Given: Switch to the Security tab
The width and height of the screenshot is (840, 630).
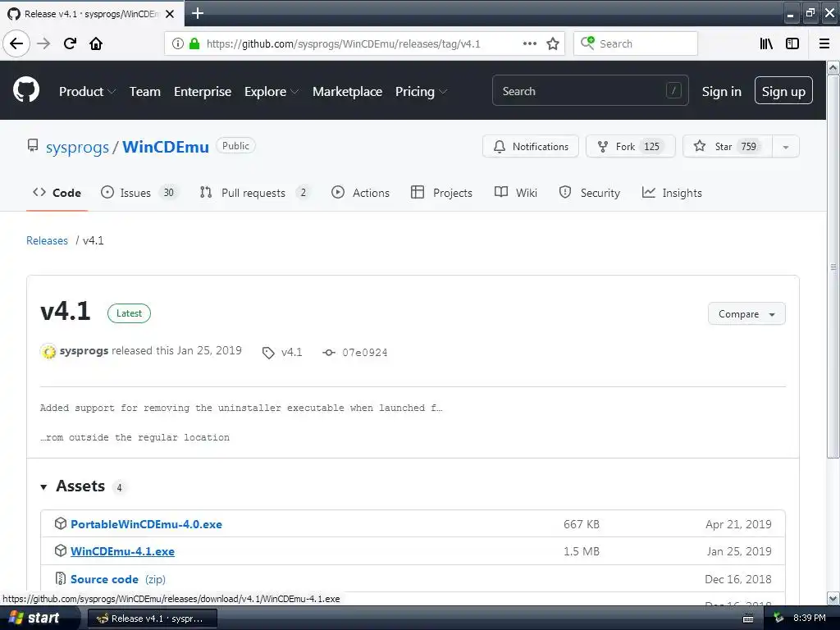Looking at the screenshot, I should [x=589, y=193].
